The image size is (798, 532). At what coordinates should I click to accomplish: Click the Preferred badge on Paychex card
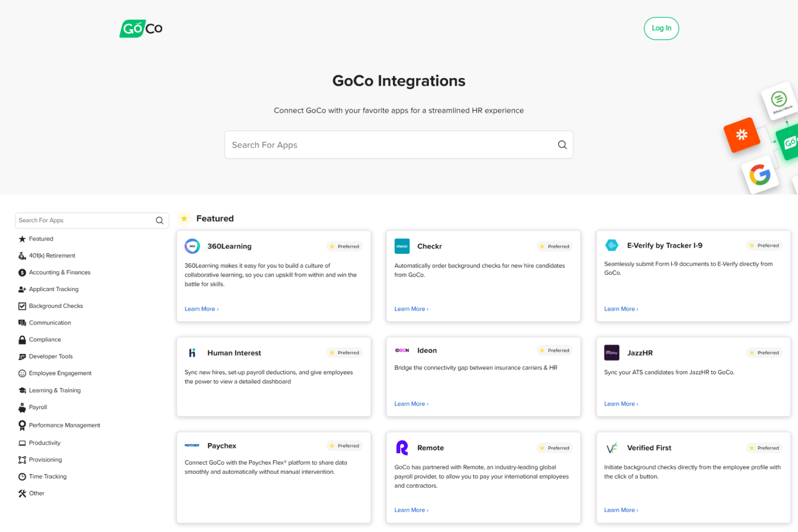pos(345,446)
